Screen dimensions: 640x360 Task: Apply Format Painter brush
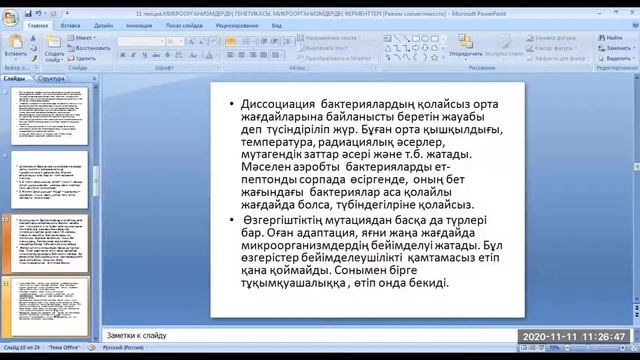click(x=33, y=59)
